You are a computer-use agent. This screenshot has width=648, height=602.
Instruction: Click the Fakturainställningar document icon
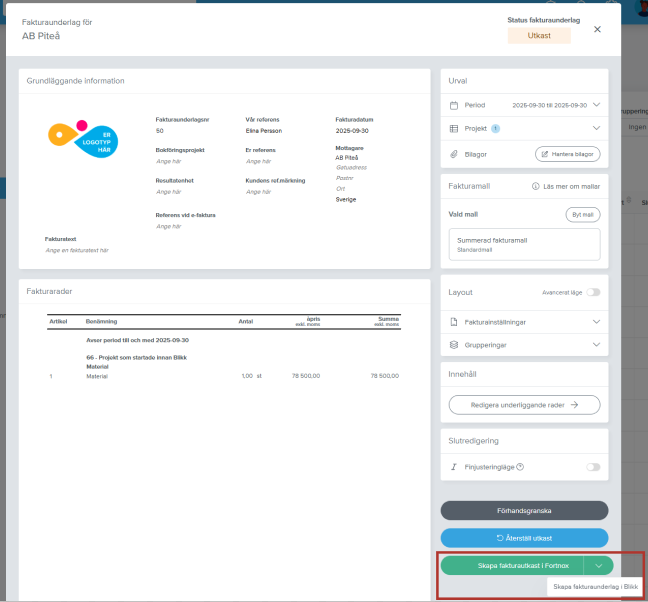tap(454, 322)
